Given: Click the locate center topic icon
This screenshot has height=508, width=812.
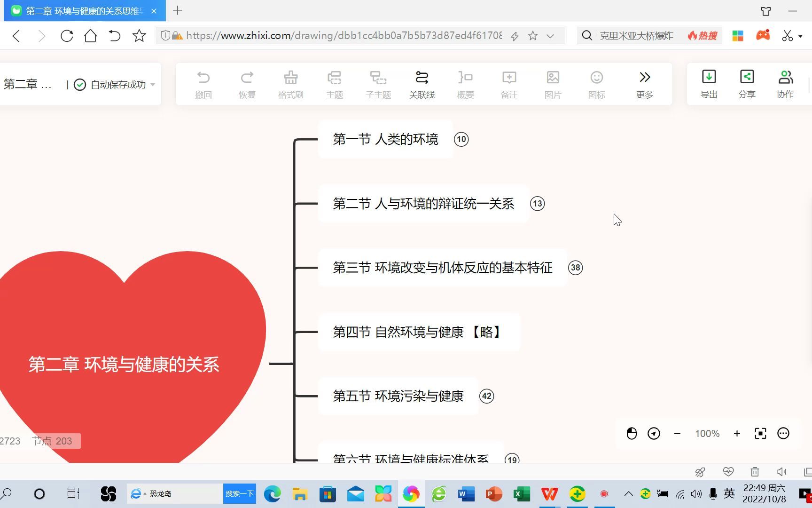Looking at the screenshot, I should 654,434.
